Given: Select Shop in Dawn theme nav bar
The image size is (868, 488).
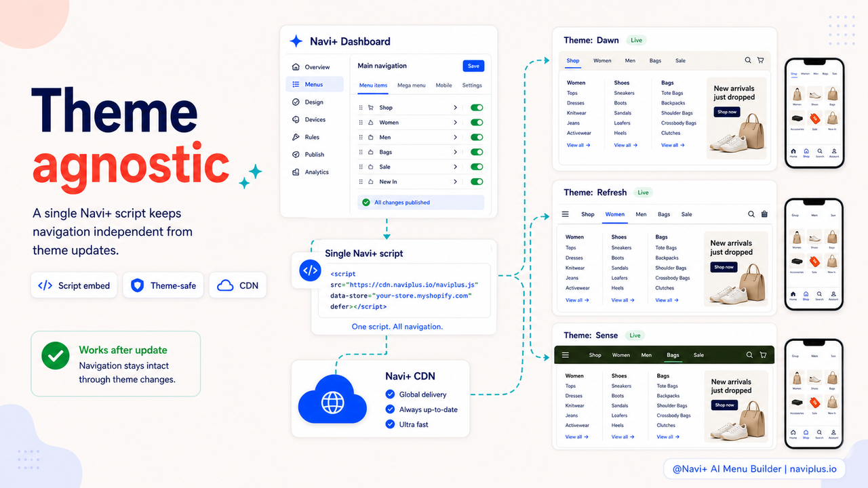Looking at the screenshot, I should (x=573, y=61).
